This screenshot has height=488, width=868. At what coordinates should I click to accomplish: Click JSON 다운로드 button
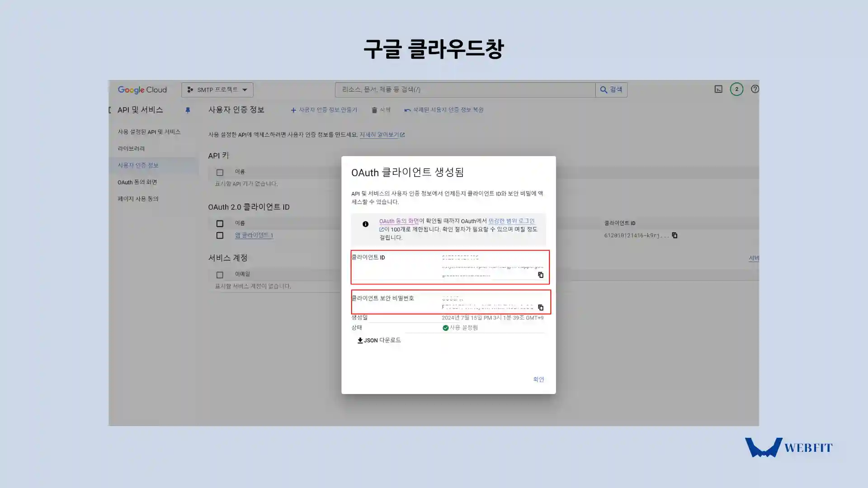pyautogui.click(x=379, y=340)
